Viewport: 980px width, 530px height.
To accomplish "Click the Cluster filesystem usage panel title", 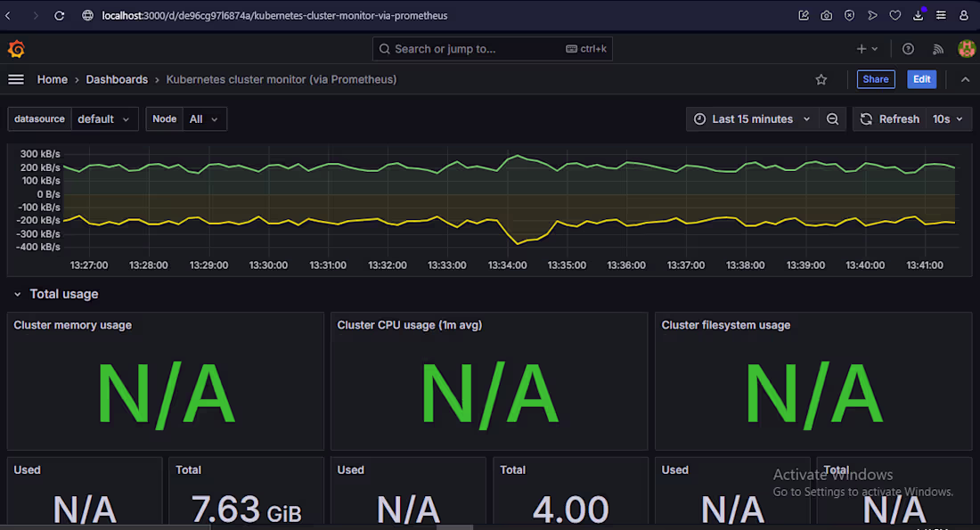I will (x=725, y=325).
